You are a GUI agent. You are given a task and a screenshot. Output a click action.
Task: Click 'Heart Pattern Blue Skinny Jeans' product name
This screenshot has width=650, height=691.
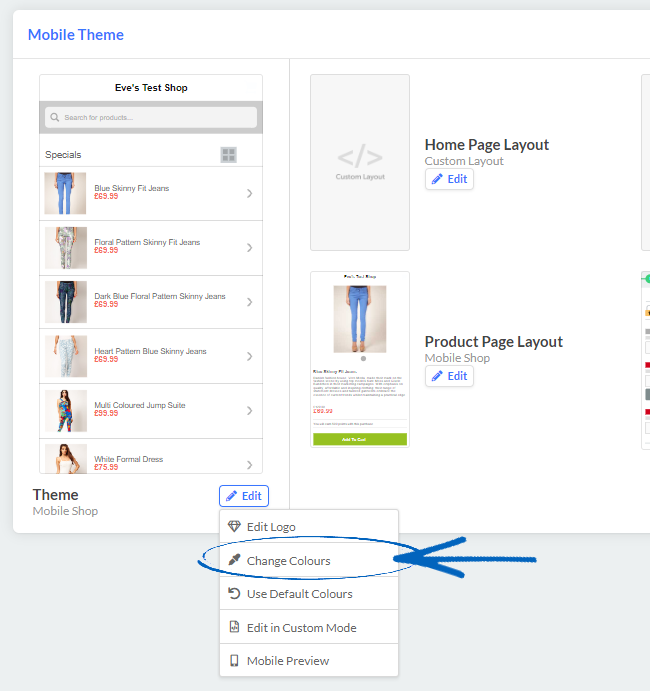(x=150, y=351)
